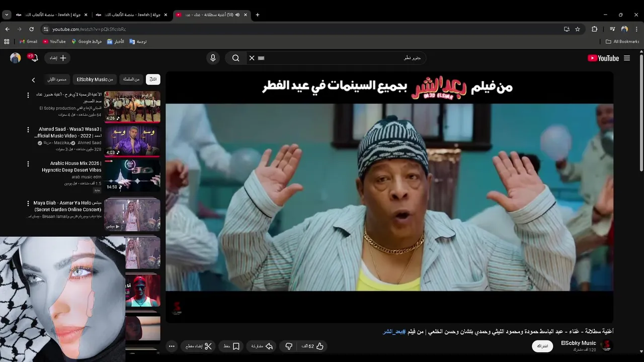Open the cast/install icon in address bar

click(x=567, y=29)
